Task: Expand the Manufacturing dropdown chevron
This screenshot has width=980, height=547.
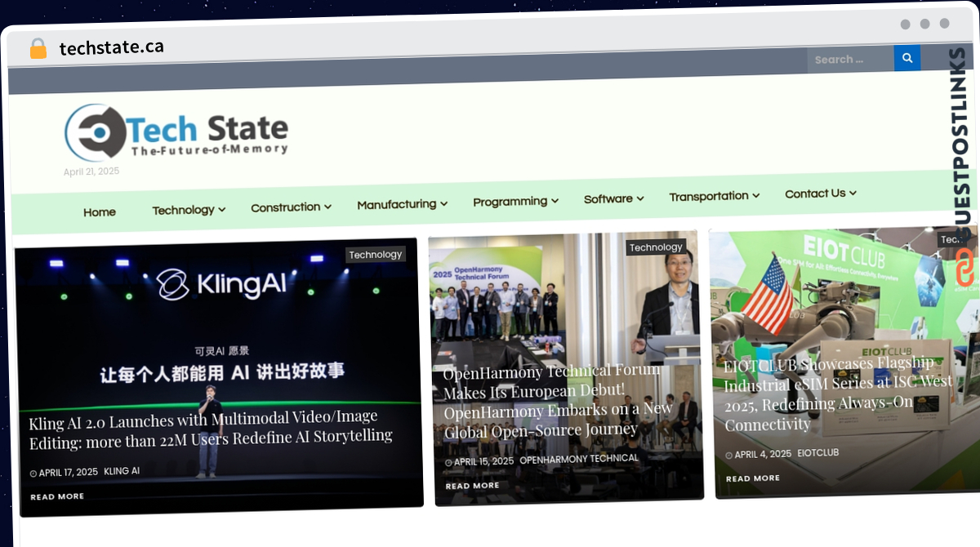Action: 443,204
